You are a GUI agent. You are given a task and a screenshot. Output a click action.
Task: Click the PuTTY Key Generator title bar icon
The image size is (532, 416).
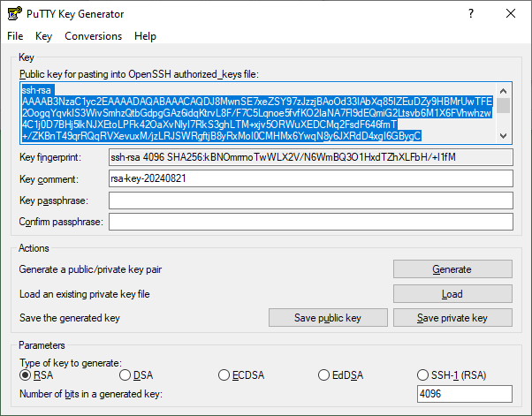[x=15, y=13]
